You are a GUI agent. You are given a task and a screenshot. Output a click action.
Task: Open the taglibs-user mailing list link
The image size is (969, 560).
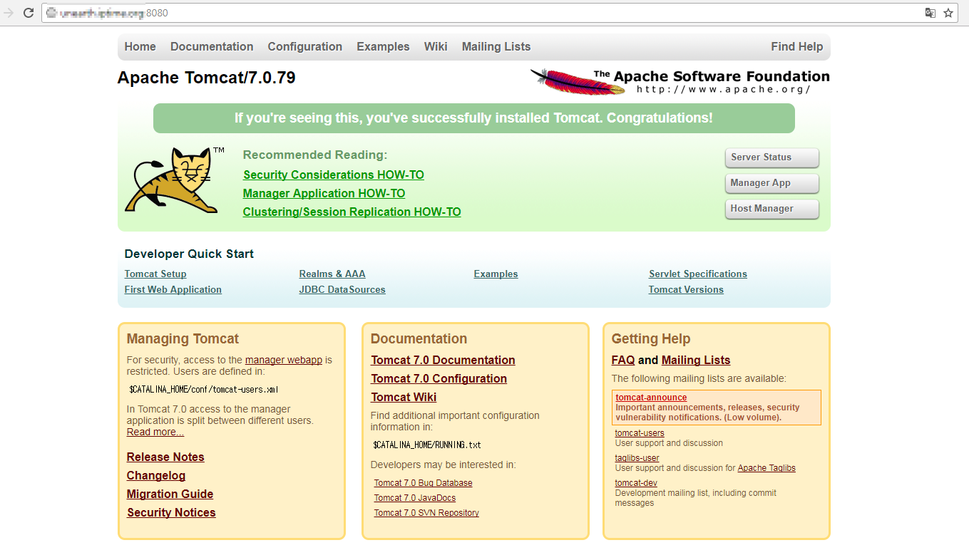click(x=637, y=458)
